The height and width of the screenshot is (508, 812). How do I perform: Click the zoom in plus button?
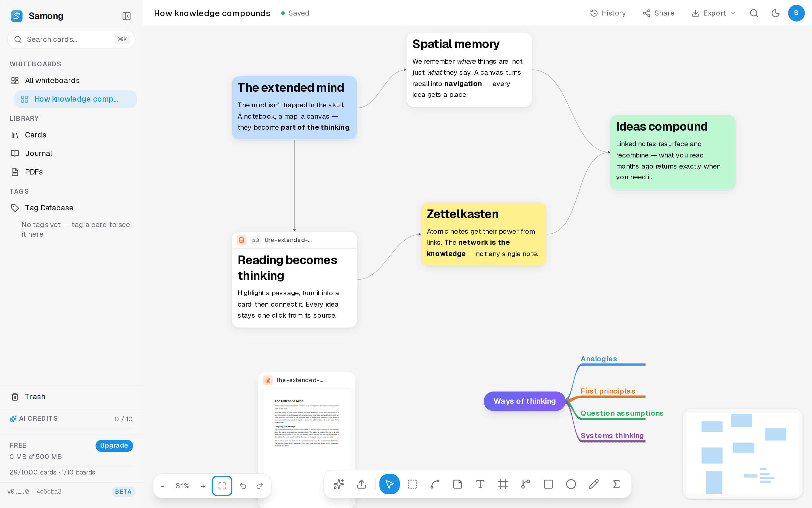tap(203, 486)
